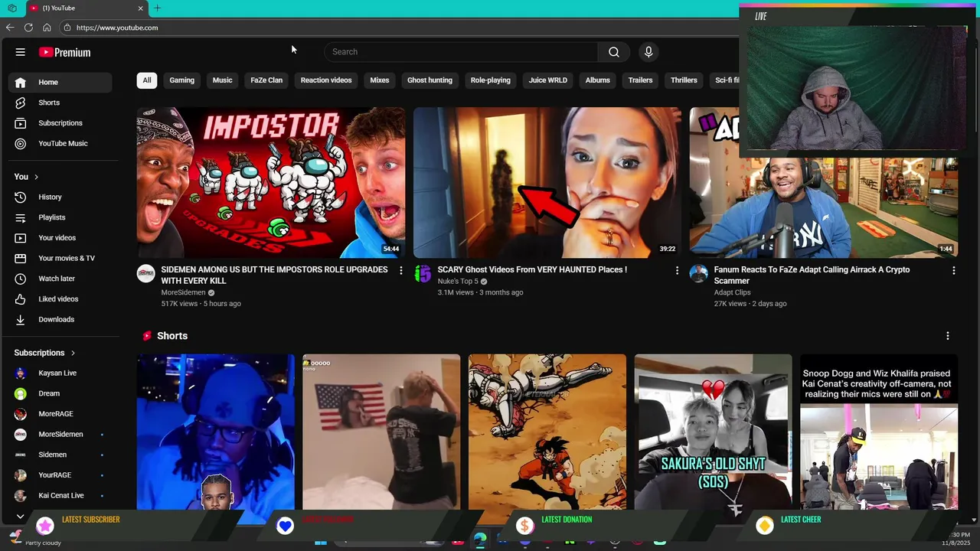980x551 pixels.
Task: Open Watch later list
Action: click(60, 279)
